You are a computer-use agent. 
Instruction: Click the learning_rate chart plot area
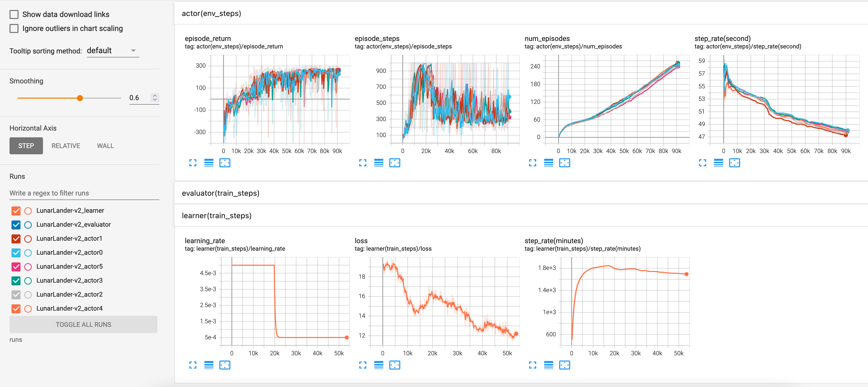coord(285,302)
